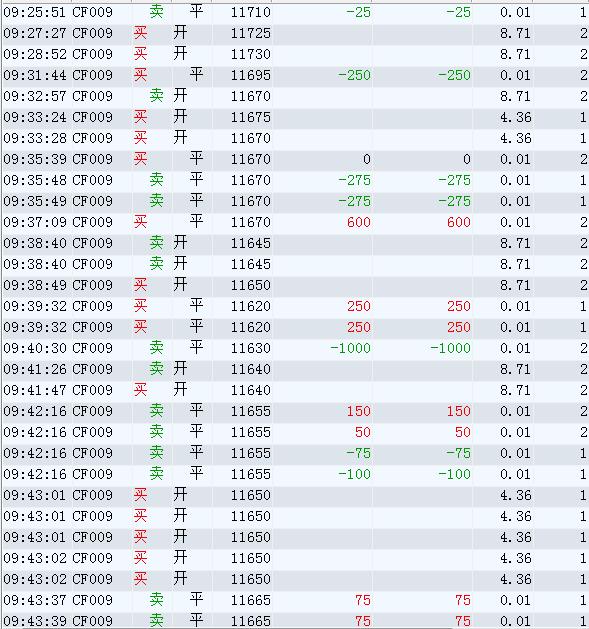Select the 09:33:28 buy open at 11670
Image resolution: width=589 pixels, height=629 pixels.
point(295,138)
